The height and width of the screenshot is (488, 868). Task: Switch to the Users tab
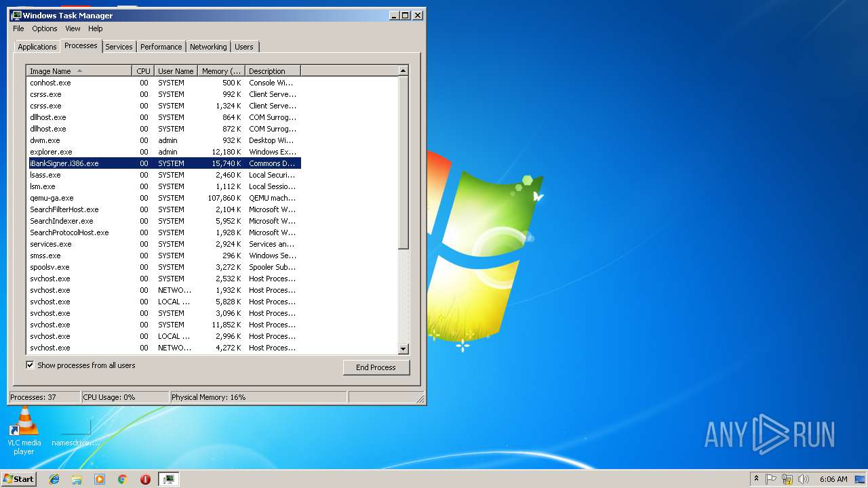pyautogui.click(x=244, y=47)
